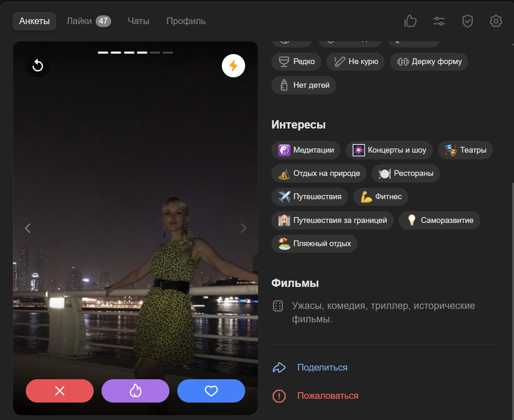Like the profile with the heart button
The height and width of the screenshot is (420, 514).
tap(211, 391)
